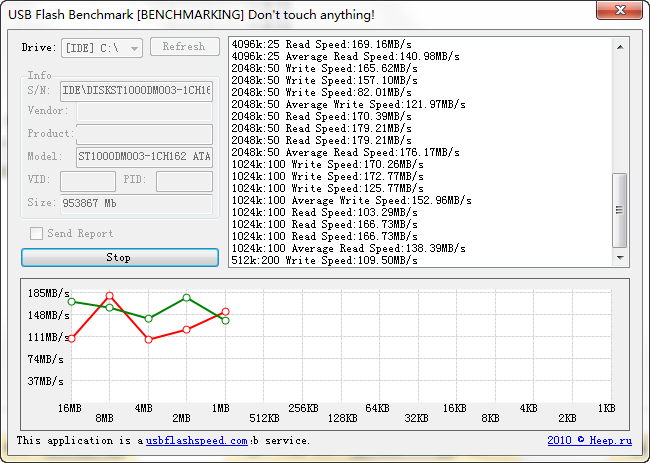Click the log scrollbar thumb
This screenshot has width=650, height=463.
620,211
